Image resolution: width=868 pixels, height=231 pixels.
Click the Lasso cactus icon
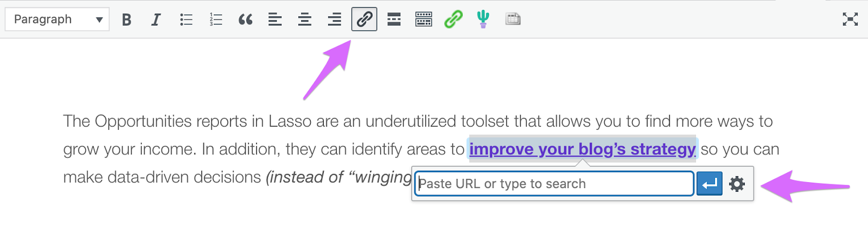click(483, 20)
